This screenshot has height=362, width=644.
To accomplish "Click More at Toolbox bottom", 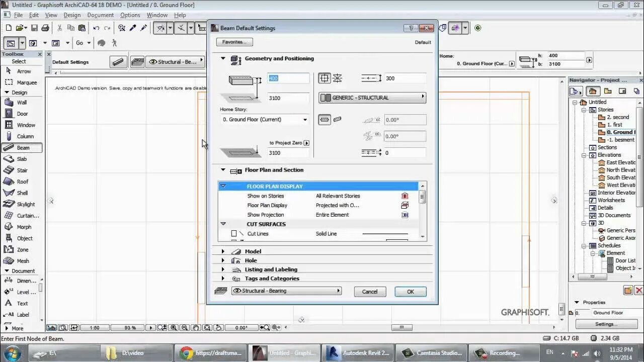I will coord(18,328).
